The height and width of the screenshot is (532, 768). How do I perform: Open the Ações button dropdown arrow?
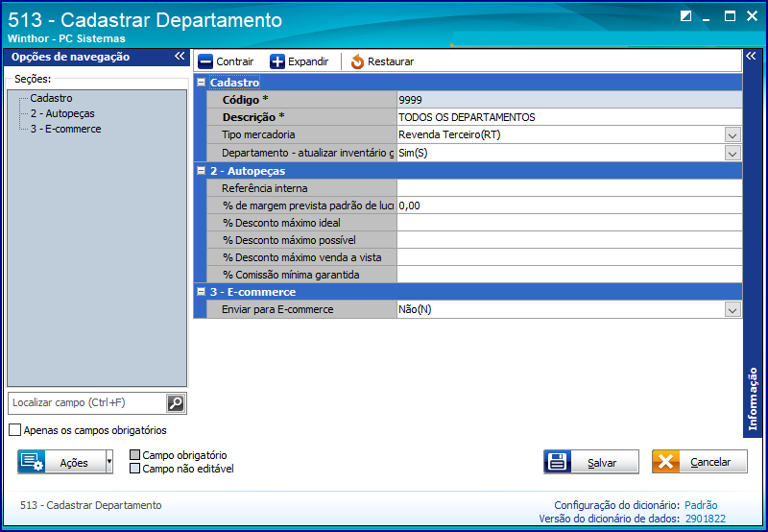point(109,462)
